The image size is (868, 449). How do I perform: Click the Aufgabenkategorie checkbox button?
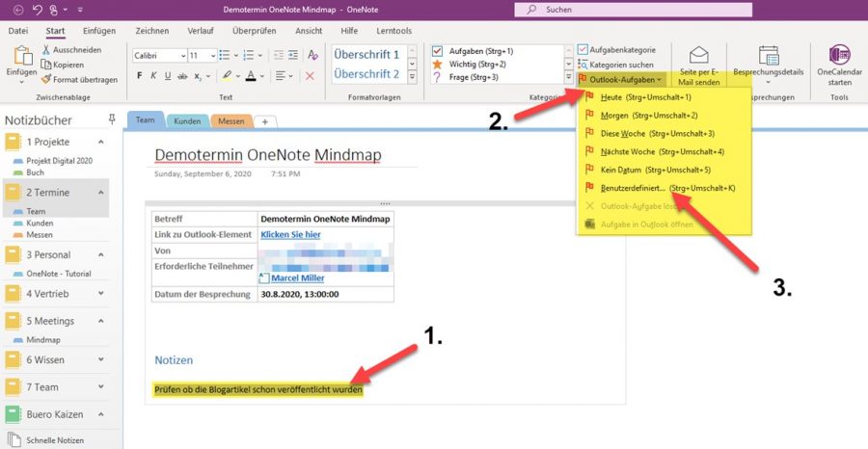tap(616, 50)
